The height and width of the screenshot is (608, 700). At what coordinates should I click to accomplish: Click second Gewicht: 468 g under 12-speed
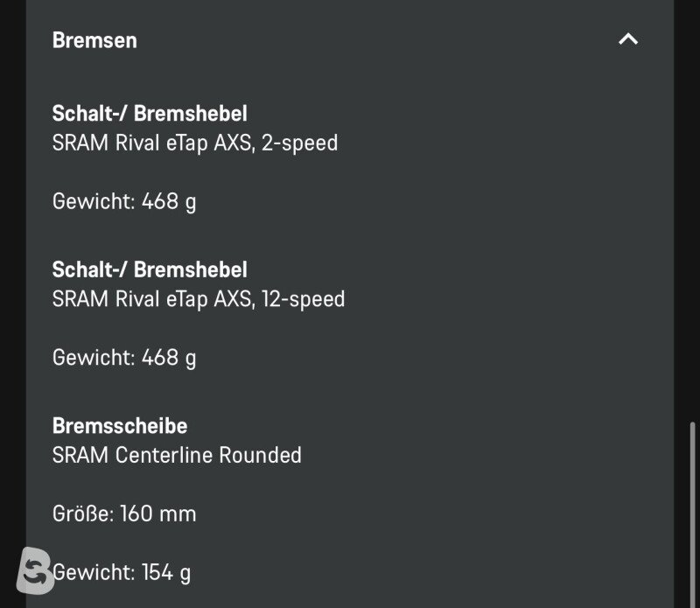(x=124, y=358)
